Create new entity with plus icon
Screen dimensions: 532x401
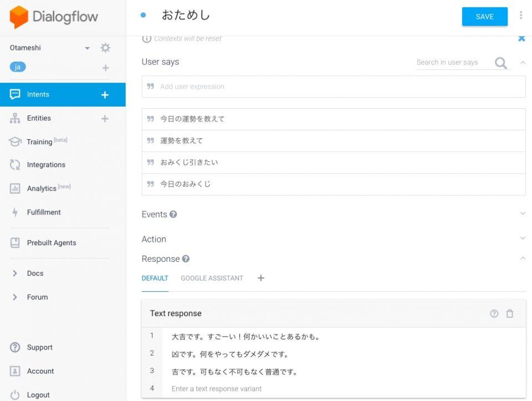(105, 119)
